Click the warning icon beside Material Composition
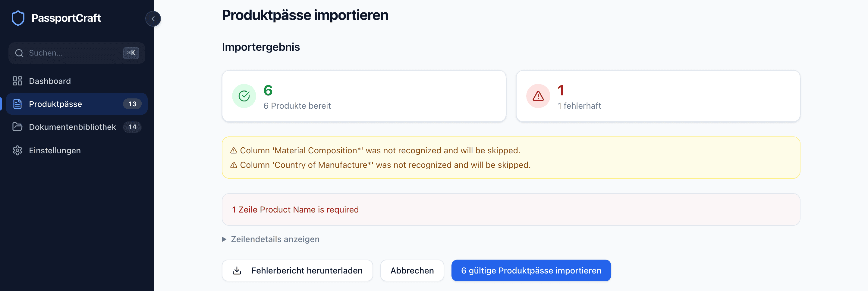Image resolution: width=868 pixels, height=291 pixels. tap(234, 151)
